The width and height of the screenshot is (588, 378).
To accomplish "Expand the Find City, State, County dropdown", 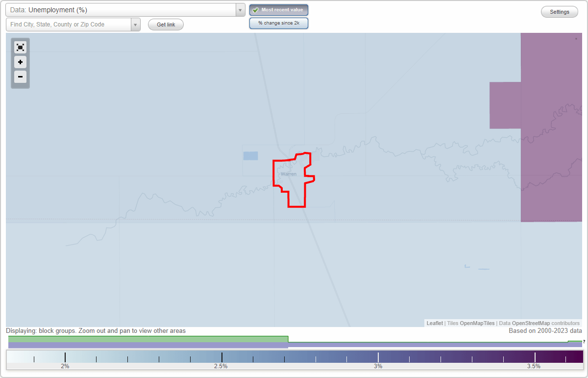I will (136, 24).
